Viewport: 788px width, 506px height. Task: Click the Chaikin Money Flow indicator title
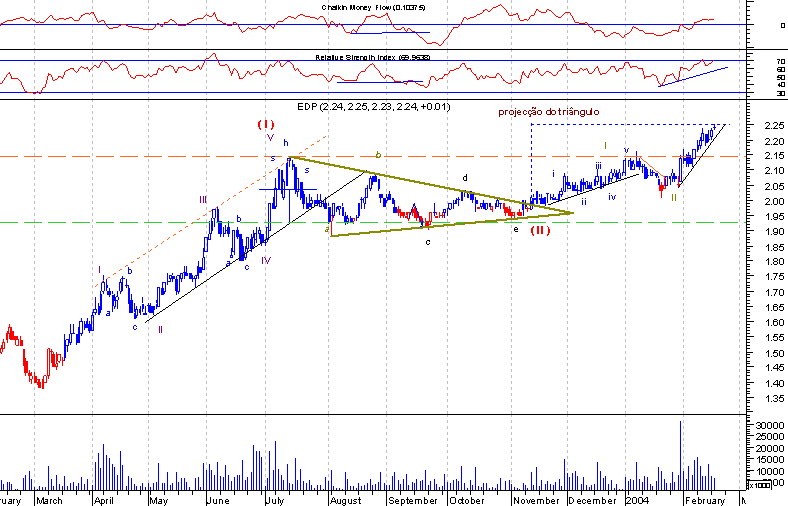[373, 8]
